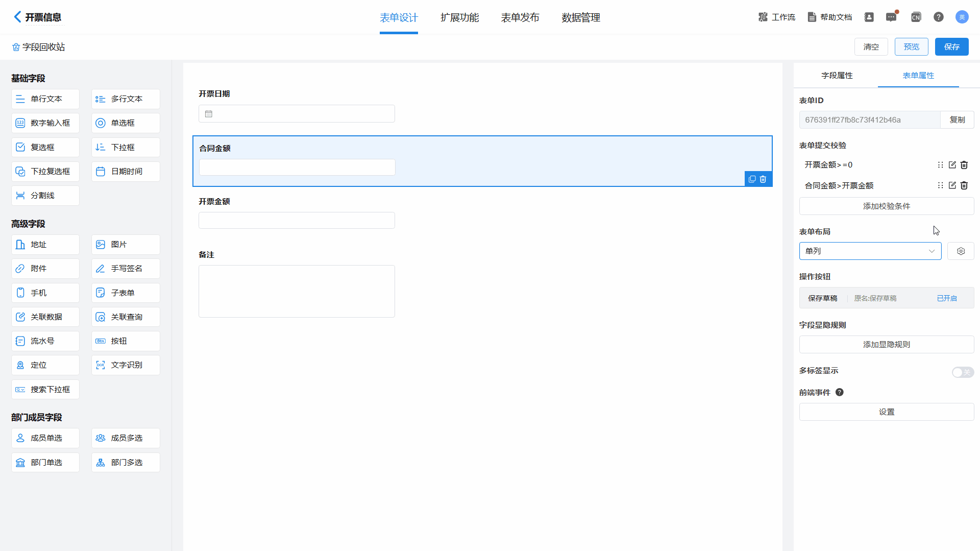Add a 下拉框 dropdown field
Viewport: 980px width, 551px height.
point(126,147)
